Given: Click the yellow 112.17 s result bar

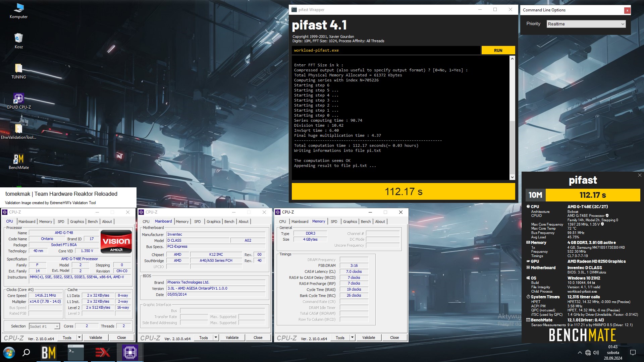Looking at the screenshot, I should [403, 191].
